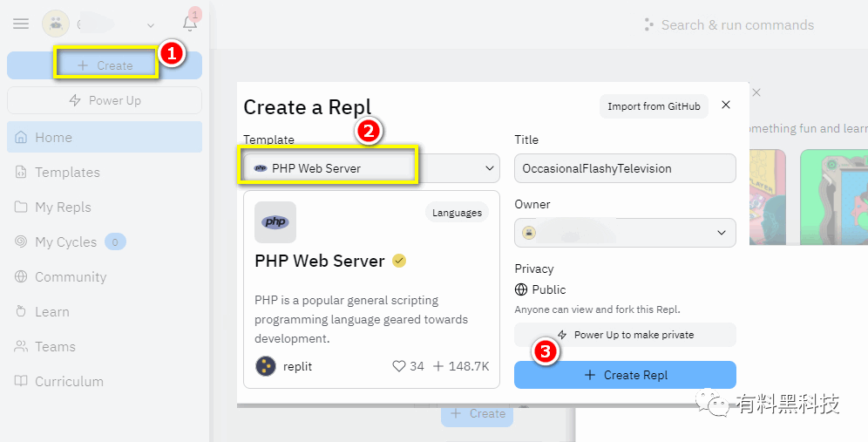Go to My Repls in sidebar

(63, 207)
